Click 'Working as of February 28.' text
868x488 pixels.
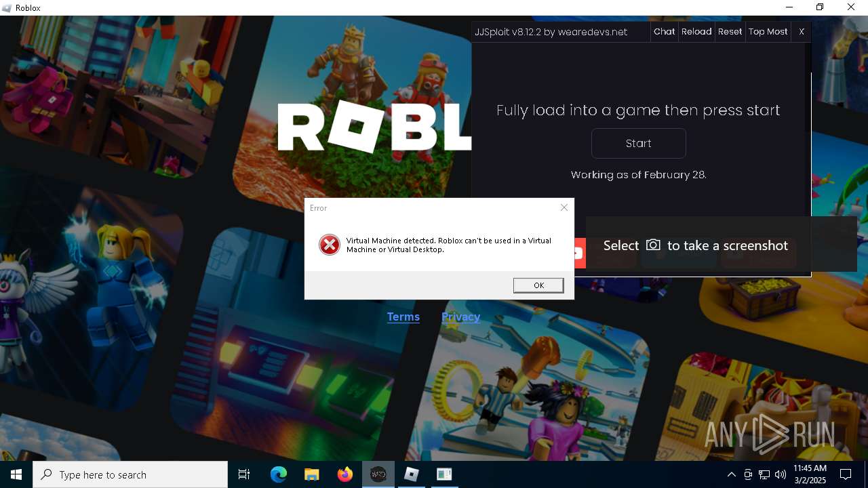point(638,175)
